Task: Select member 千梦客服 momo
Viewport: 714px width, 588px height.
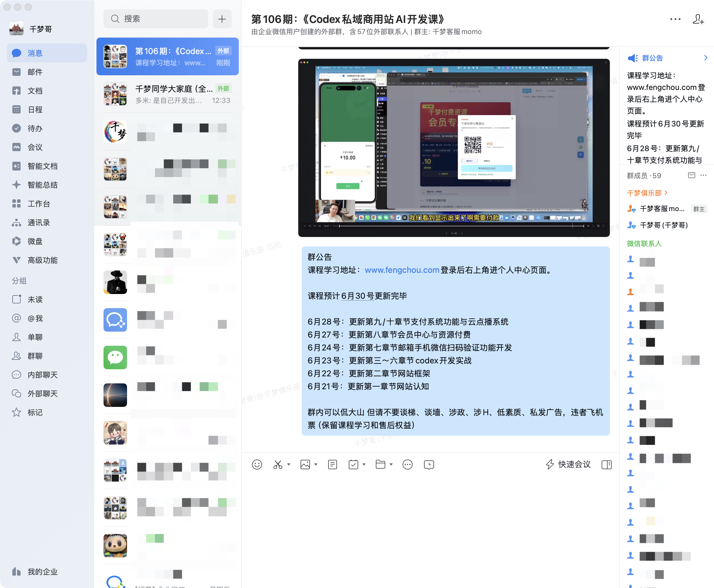Action: (667, 209)
